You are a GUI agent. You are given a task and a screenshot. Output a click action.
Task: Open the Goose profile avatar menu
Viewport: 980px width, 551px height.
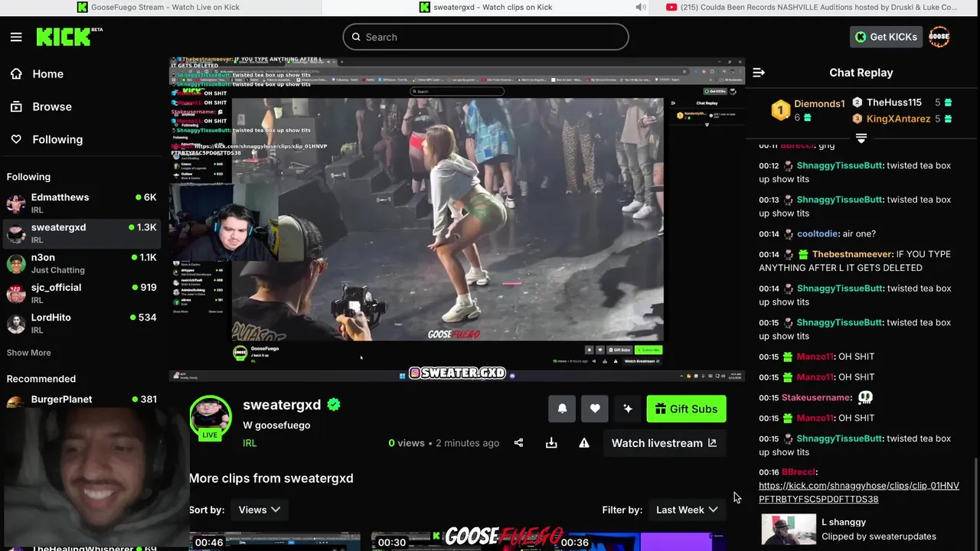coord(939,37)
